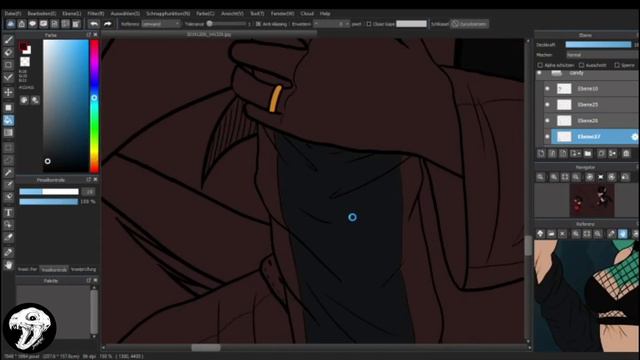Image resolution: width=640 pixels, height=360 pixels.
Task: Click the Zurücksetzen reset button
Action: coord(469,24)
